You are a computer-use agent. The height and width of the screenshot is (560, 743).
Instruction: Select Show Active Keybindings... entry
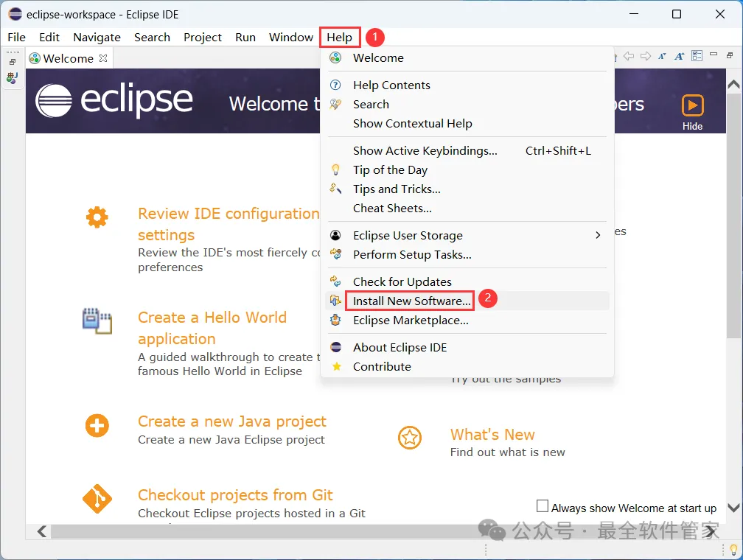coord(467,150)
